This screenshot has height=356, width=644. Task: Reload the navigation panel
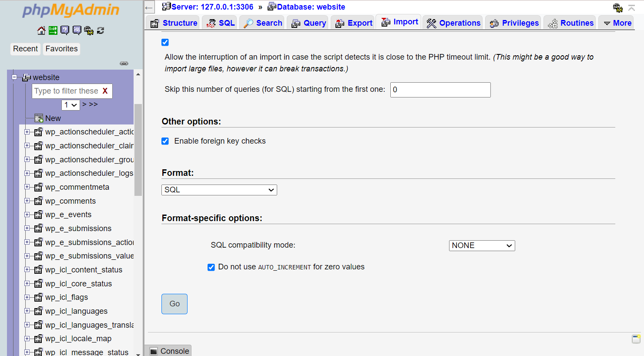tap(101, 30)
